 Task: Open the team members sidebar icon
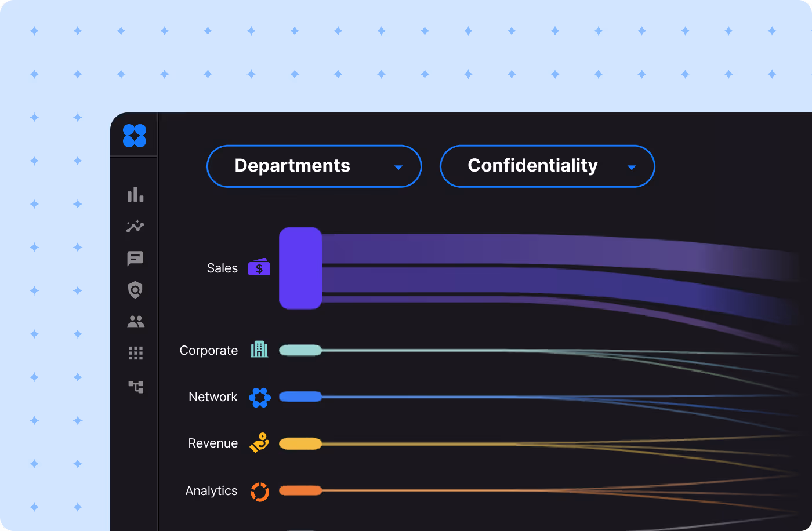pyautogui.click(x=135, y=322)
